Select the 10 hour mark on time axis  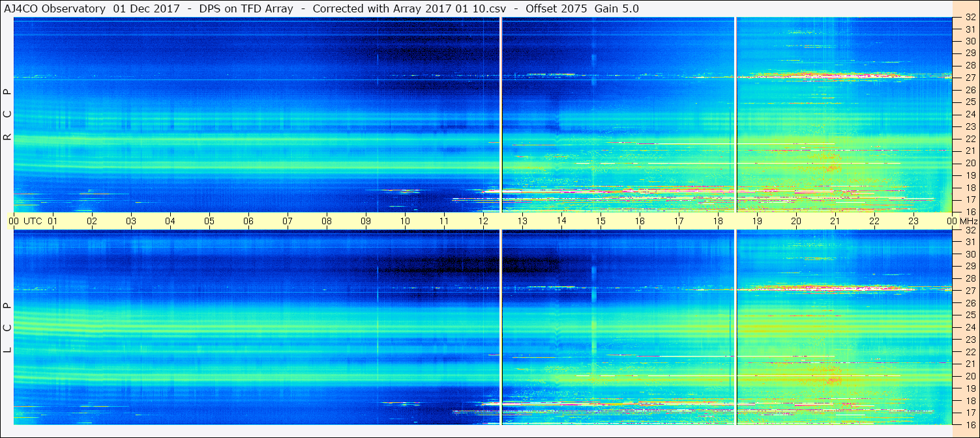pyautogui.click(x=405, y=221)
